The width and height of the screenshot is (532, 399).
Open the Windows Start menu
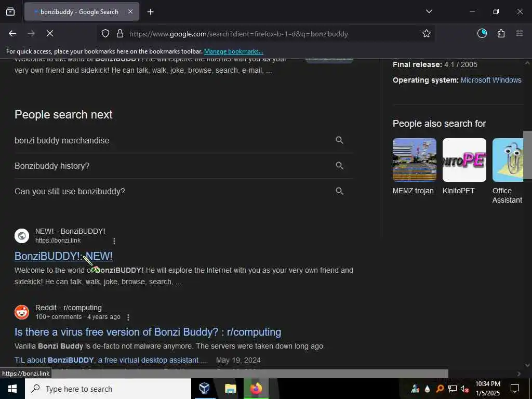pos(12,389)
